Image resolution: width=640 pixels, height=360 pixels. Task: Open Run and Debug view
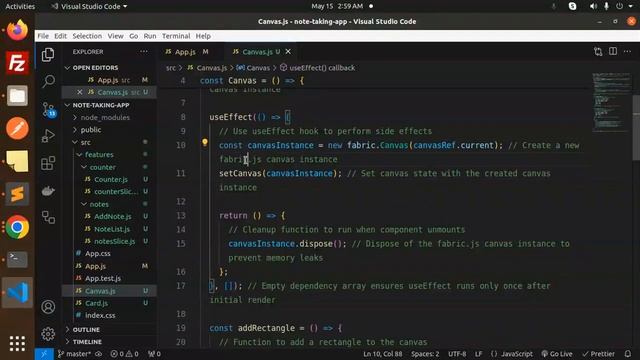pyautogui.click(x=48, y=136)
